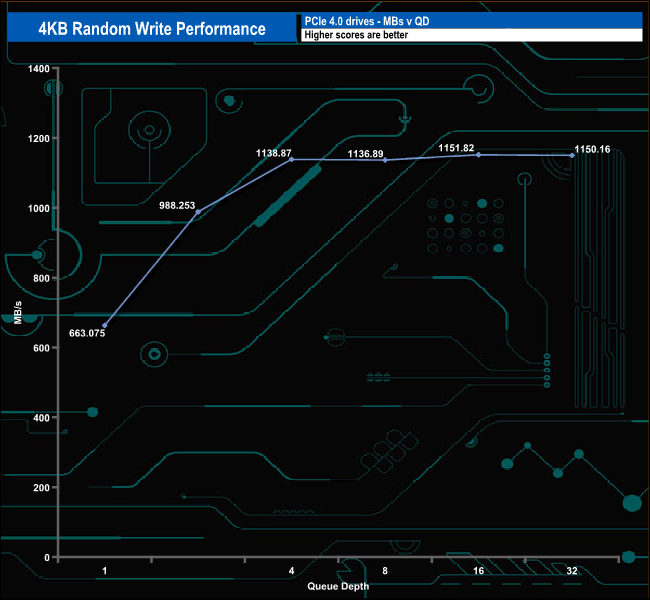Viewport: 650px width, 600px height.
Task: Click queue depth 32 on the x-axis
Action: (x=572, y=571)
